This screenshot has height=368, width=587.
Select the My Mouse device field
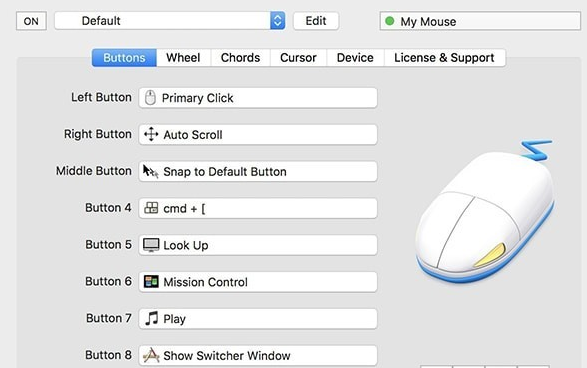[480, 21]
